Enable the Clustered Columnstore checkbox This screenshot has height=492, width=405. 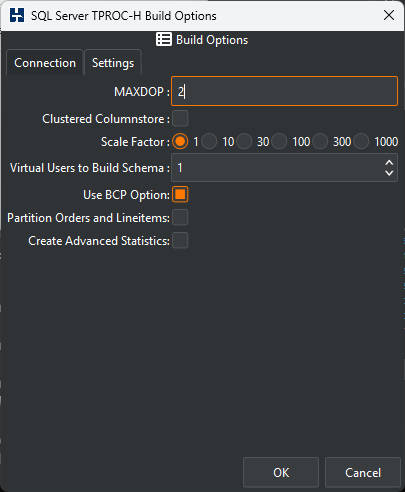click(180, 119)
